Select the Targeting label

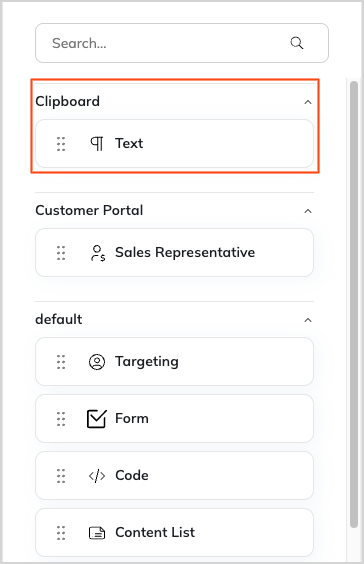(x=147, y=362)
